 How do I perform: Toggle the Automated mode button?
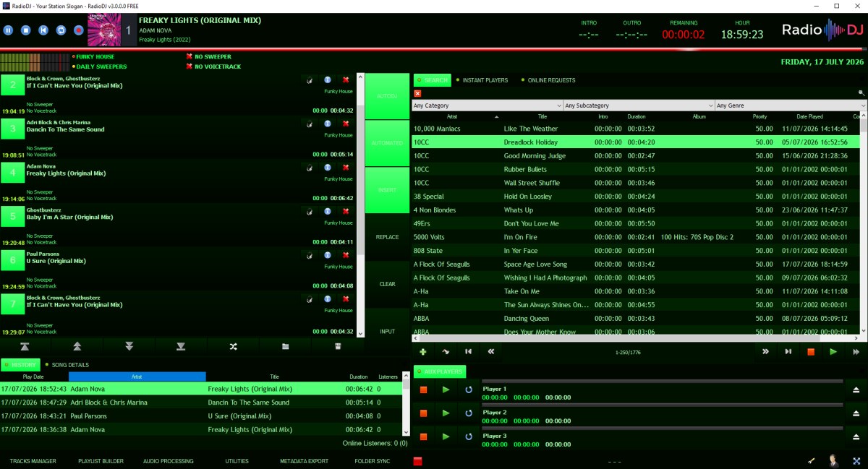388,143
